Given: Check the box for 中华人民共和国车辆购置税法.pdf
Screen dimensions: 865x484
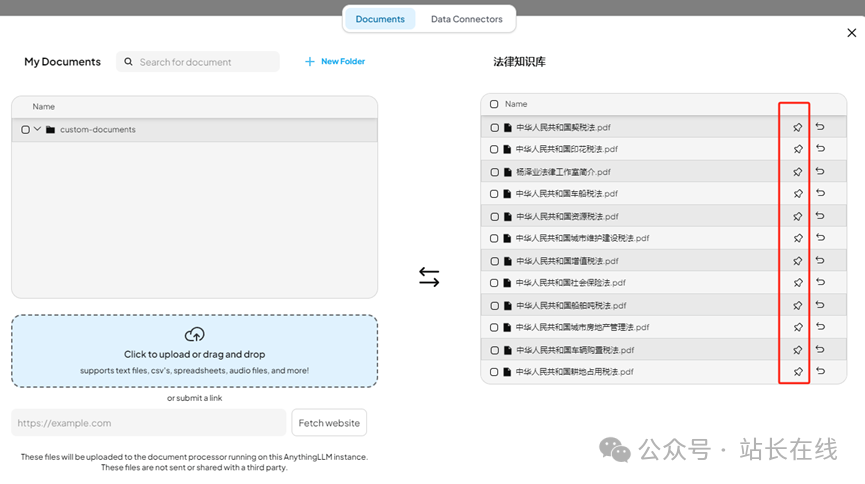Looking at the screenshot, I should click(494, 350).
